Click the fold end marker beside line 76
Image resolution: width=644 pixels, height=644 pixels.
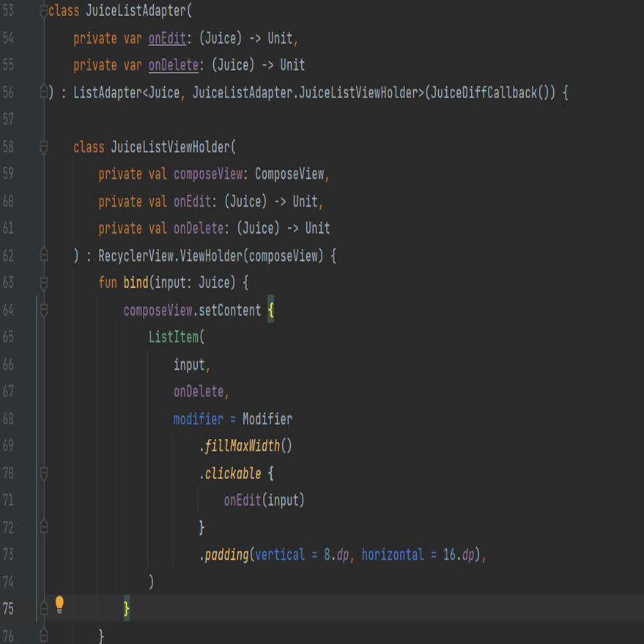[45, 633]
